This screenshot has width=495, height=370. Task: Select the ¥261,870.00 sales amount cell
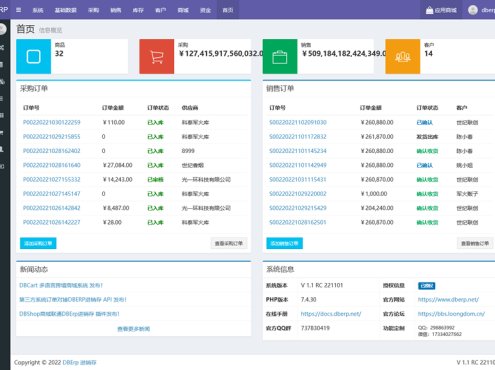point(377,137)
